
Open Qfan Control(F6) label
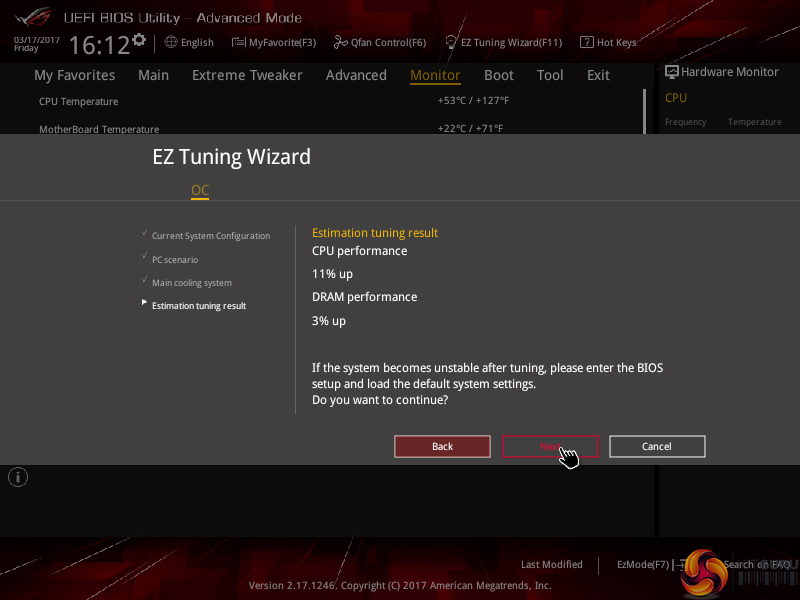click(x=388, y=42)
